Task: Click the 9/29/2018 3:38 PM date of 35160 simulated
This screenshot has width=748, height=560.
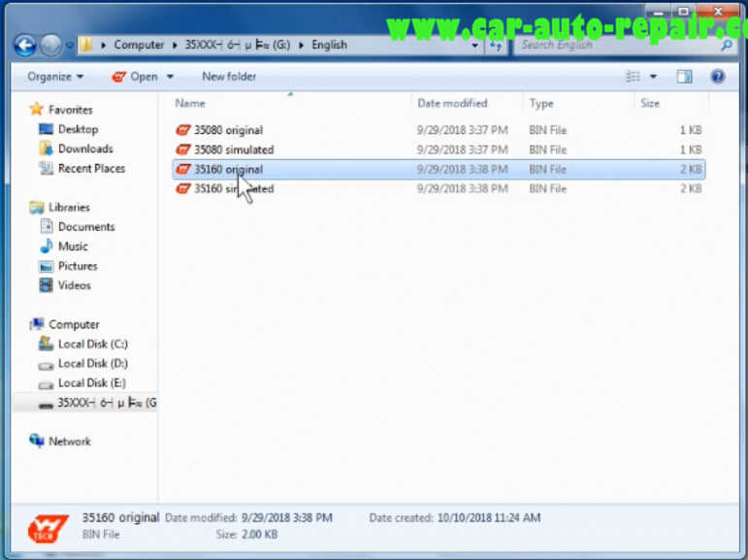Action: [x=462, y=188]
